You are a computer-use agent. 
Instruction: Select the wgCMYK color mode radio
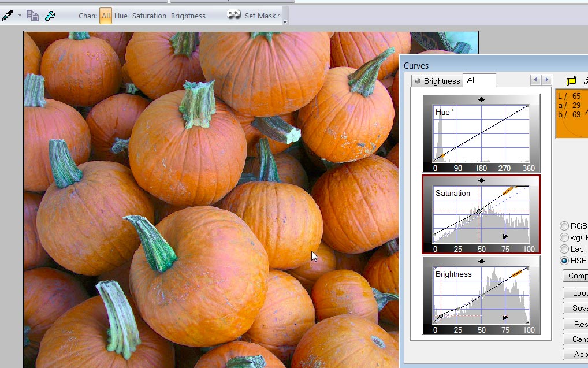[564, 237]
